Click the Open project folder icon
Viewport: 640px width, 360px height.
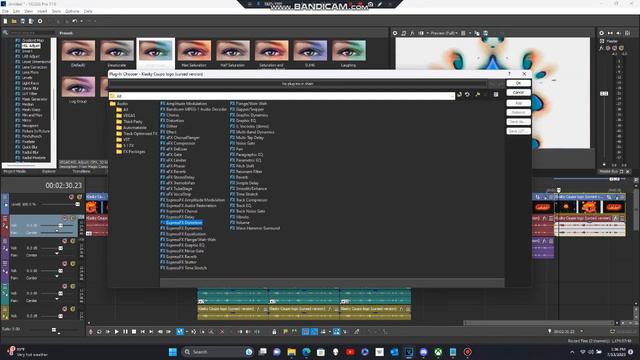14,21
